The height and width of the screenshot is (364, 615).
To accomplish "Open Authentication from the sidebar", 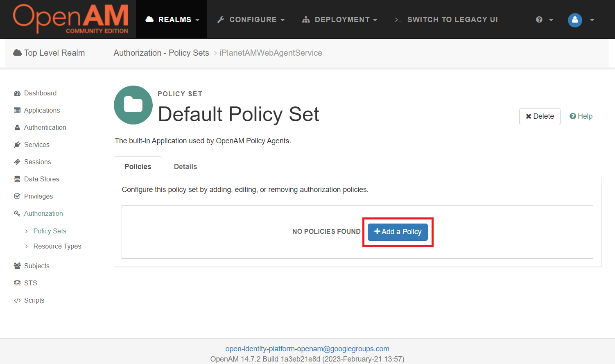I will tap(45, 128).
